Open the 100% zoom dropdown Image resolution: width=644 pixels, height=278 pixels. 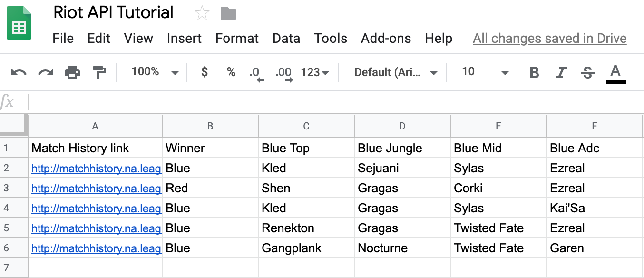155,72
